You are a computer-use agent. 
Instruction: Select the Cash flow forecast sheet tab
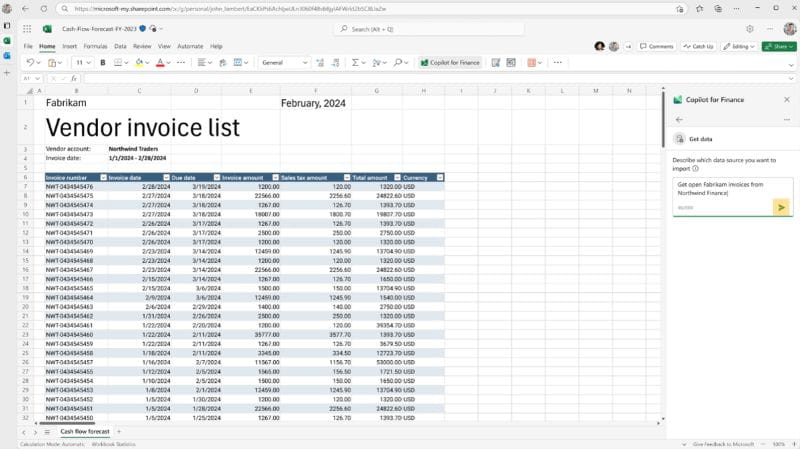coord(85,432)
